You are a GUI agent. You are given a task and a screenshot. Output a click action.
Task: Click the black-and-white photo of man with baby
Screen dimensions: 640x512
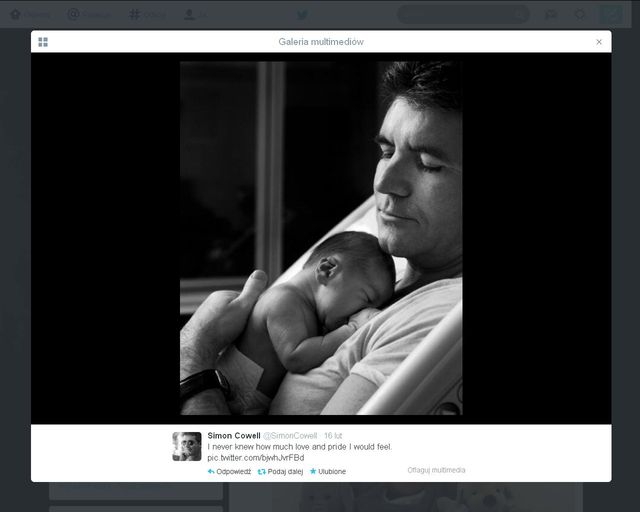pyautogui.click(x=321, y=238)
